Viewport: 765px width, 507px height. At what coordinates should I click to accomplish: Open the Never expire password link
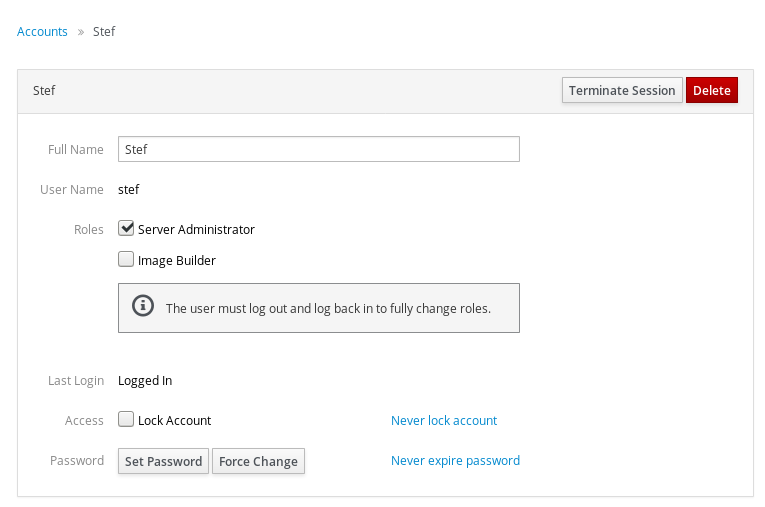coord(455,461)
